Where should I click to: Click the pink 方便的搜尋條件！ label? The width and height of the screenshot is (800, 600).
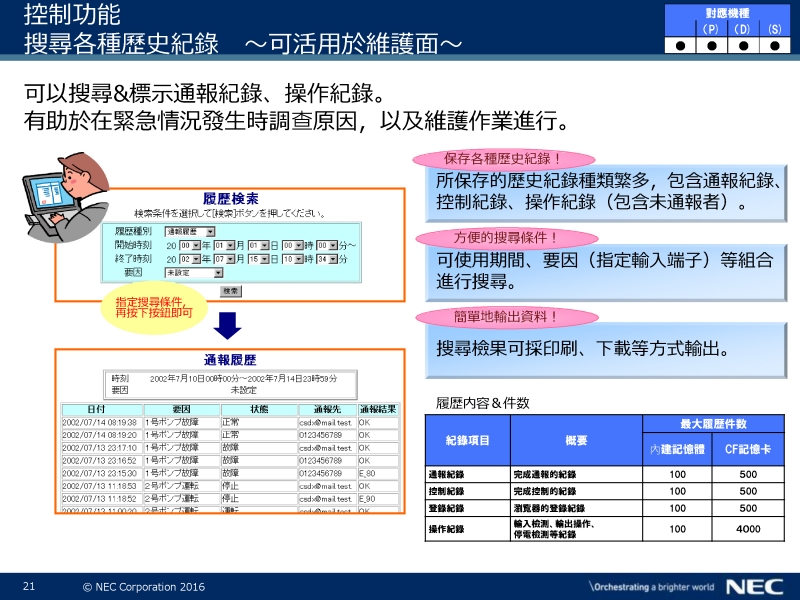tap(506, 238)
